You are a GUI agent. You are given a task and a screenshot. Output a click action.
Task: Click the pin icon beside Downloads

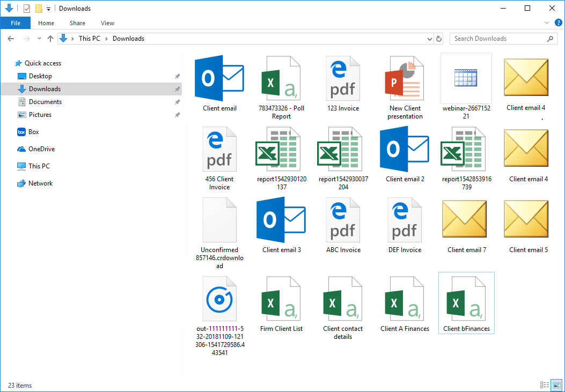point(177,89)
